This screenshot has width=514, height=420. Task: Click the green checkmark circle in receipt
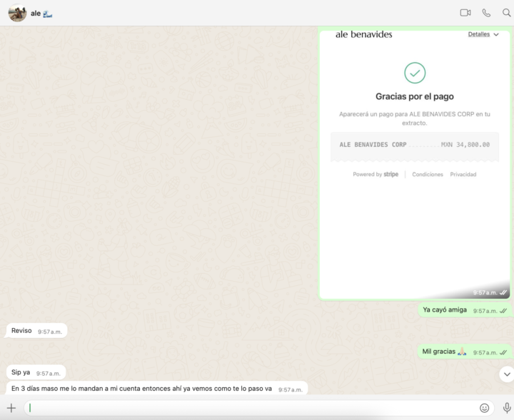point(415,73)
